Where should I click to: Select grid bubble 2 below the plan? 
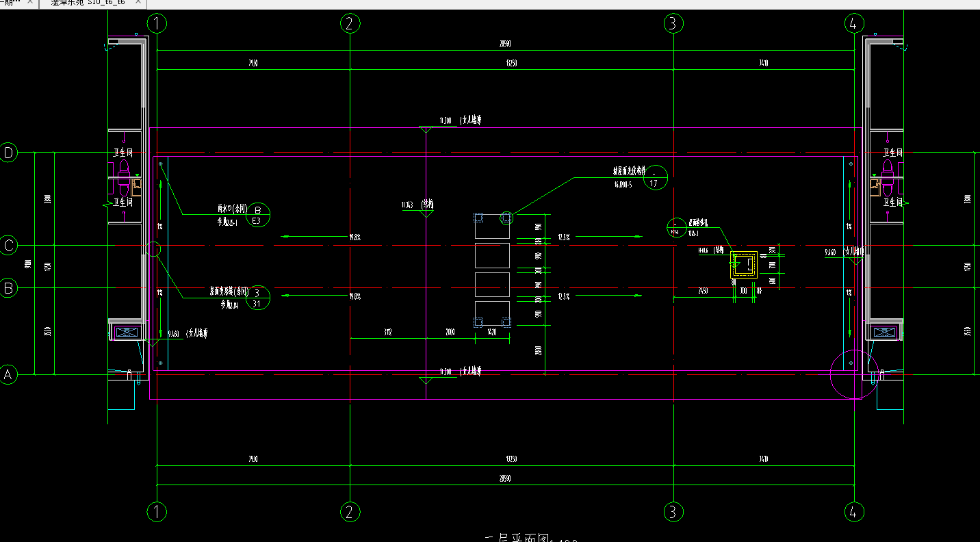point(350,511)
